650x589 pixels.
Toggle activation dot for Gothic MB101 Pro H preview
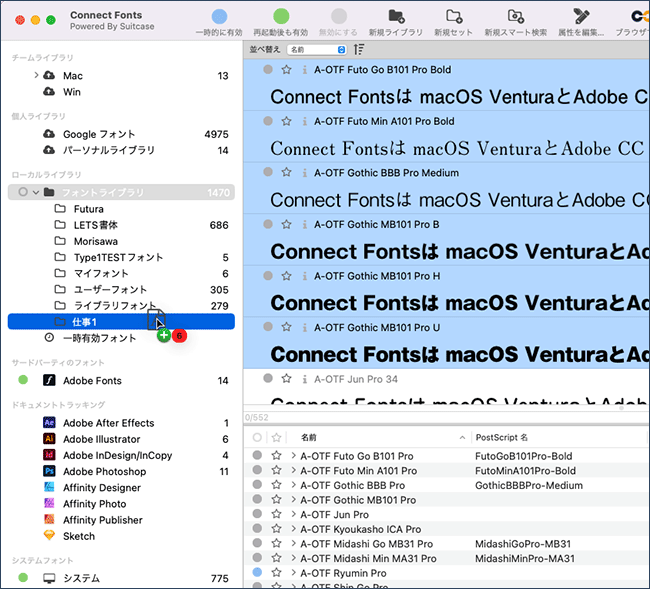coord(268,275)
